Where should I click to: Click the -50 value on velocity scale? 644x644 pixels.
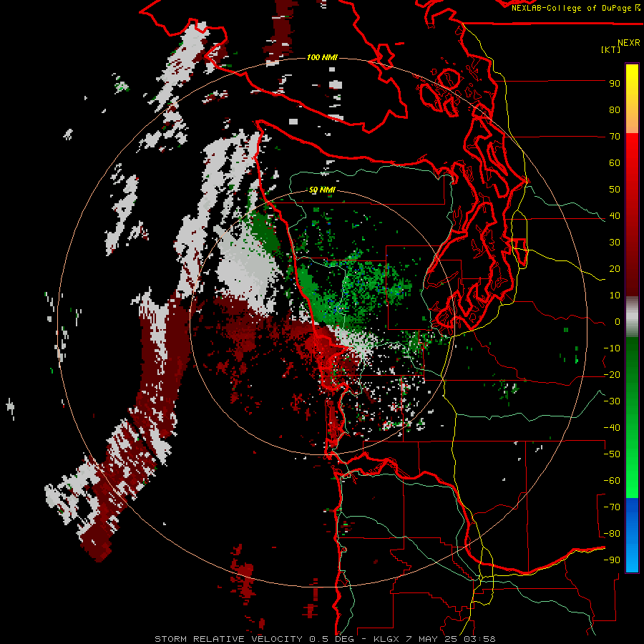612,454
